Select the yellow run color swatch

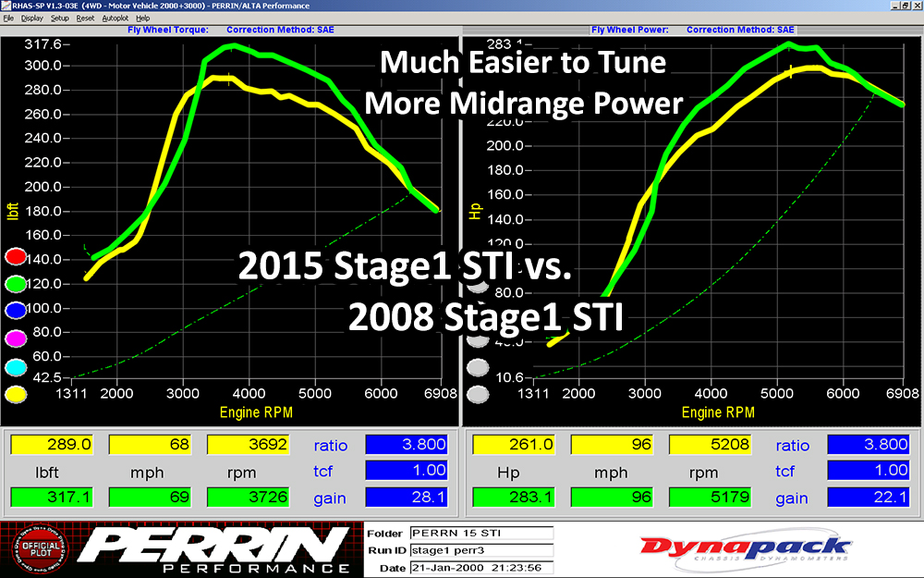pyautogui.click(x=16, y=394)
